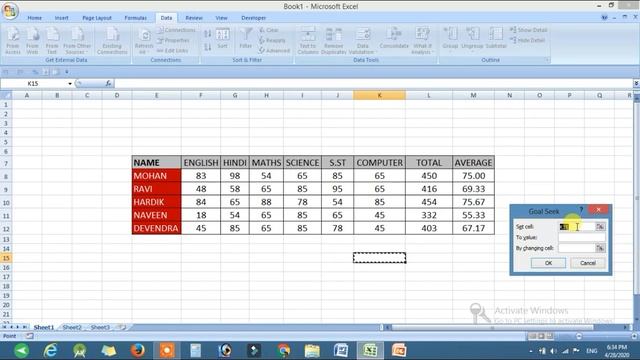
Task: Open the Page Layout tab
Action: point(97,18)
